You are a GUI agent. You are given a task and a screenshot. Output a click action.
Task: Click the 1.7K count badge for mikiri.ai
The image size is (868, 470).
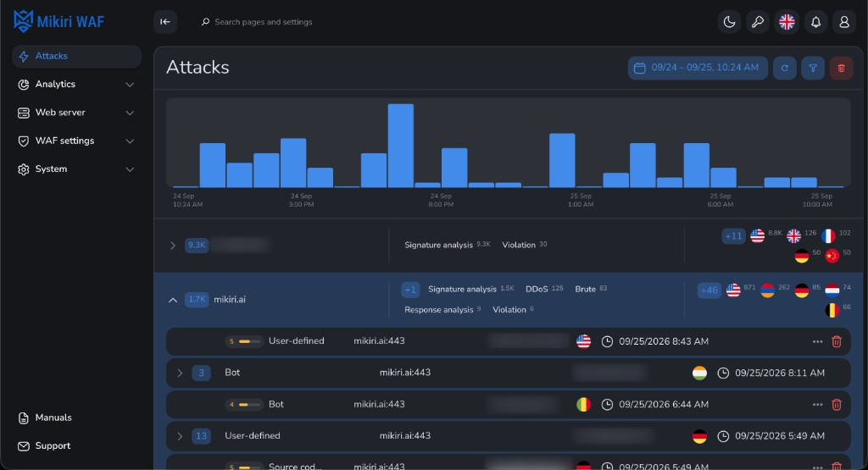point(197,299)
